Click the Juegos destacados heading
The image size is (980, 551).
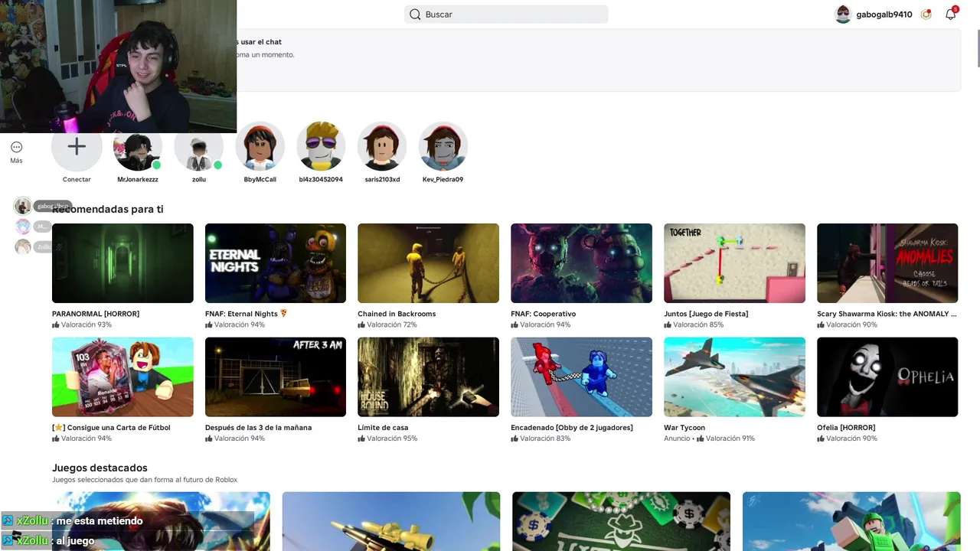click(100, 468)
